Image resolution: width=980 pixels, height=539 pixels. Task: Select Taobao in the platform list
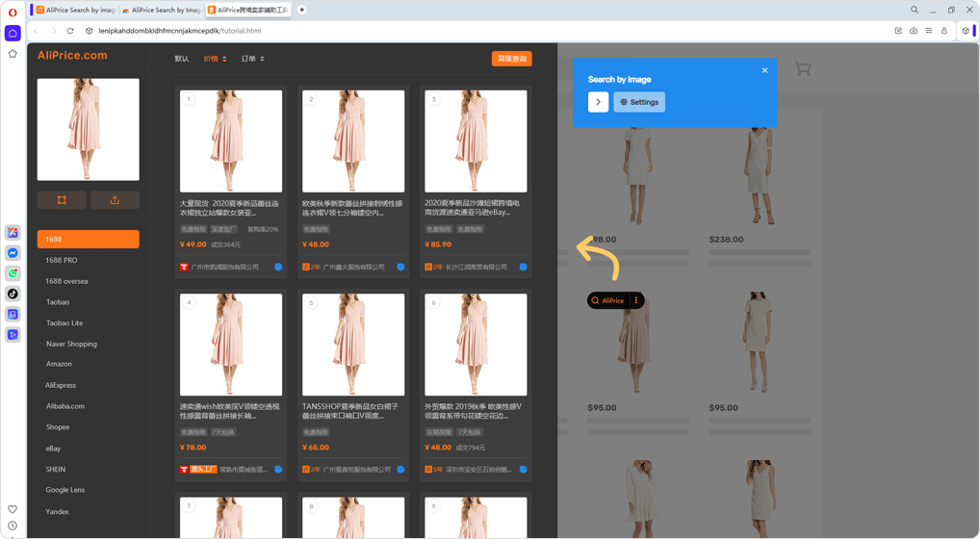[58, 302]
